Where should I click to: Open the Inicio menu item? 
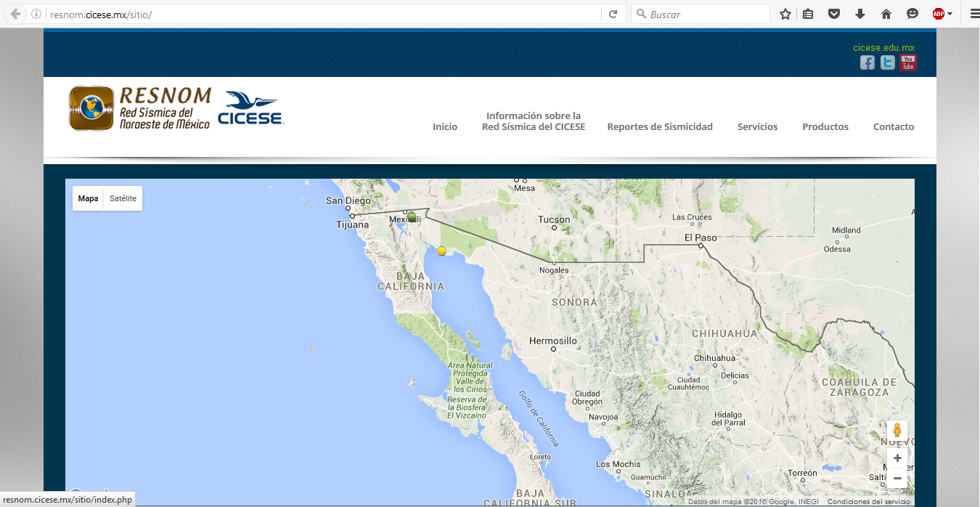click(x=445, y=126)
